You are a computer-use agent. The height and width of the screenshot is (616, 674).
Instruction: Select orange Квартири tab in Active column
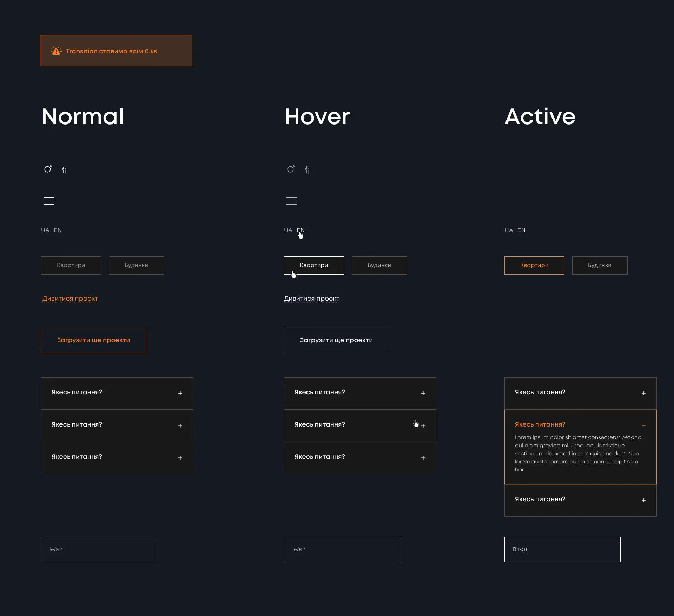click(534, 265)
